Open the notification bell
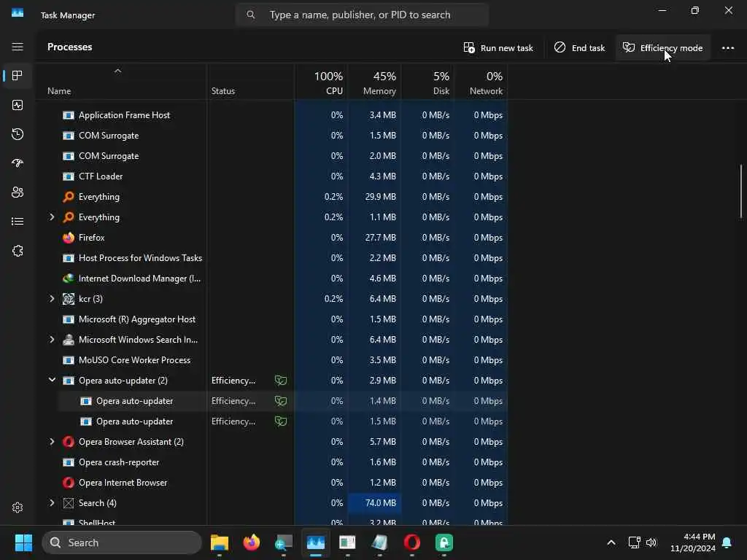Screen dimensions: 747x560 tap(727, 542)
